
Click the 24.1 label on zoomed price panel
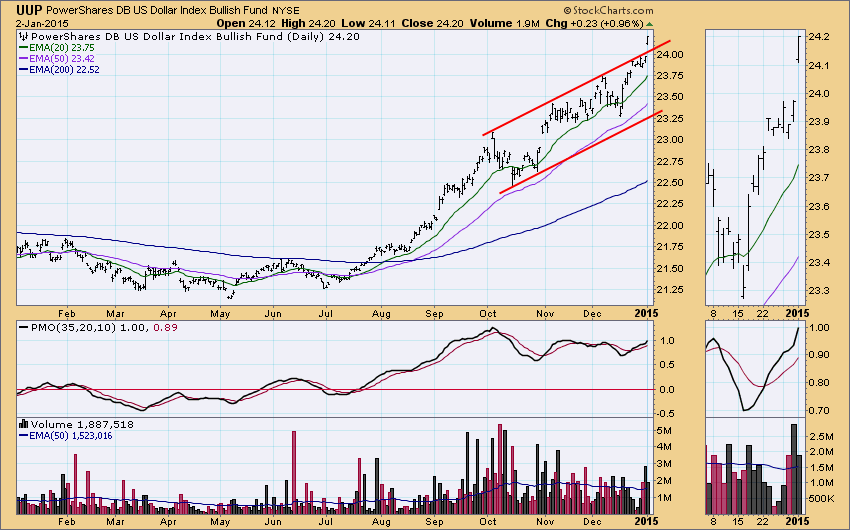click(x=818, y=66)
